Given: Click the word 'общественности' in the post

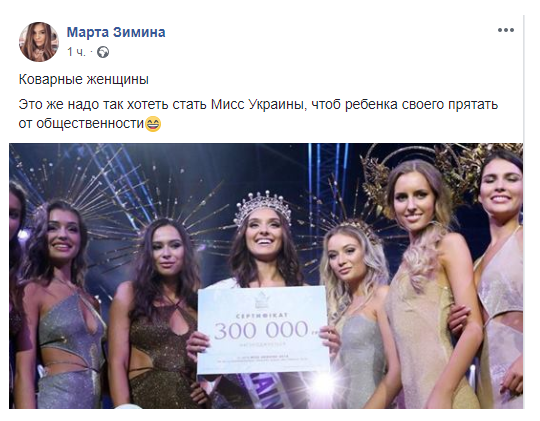Looking at the screenshot, I should (x=90, y=124).
